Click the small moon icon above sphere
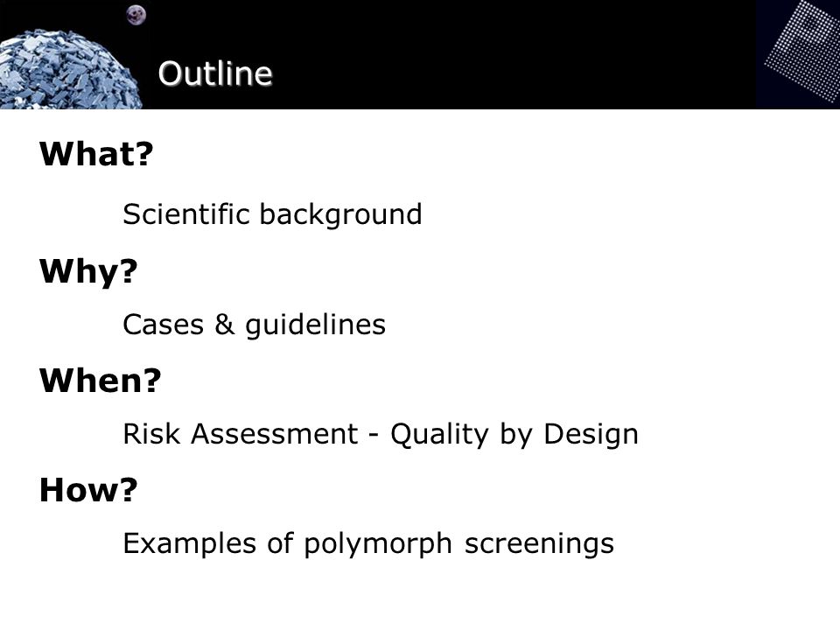This screenshot has height=630, width=840. pyautogui.click(x=136, y=15)
